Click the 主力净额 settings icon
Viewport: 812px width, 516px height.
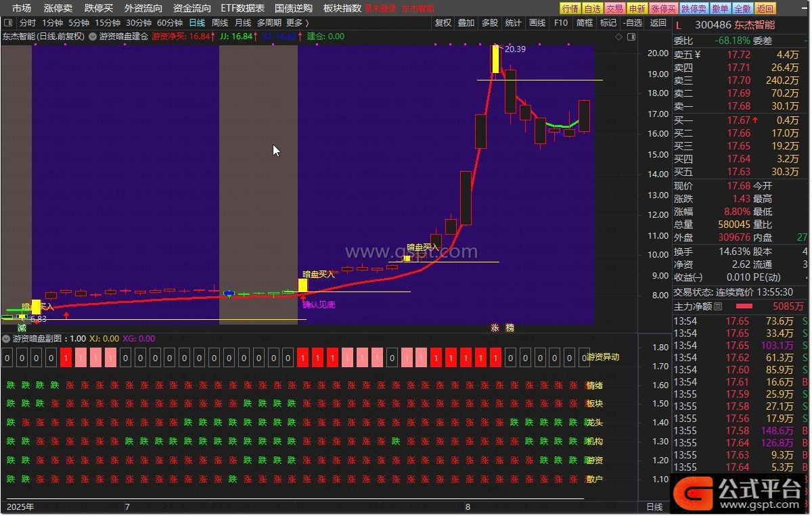click(719, 306)
